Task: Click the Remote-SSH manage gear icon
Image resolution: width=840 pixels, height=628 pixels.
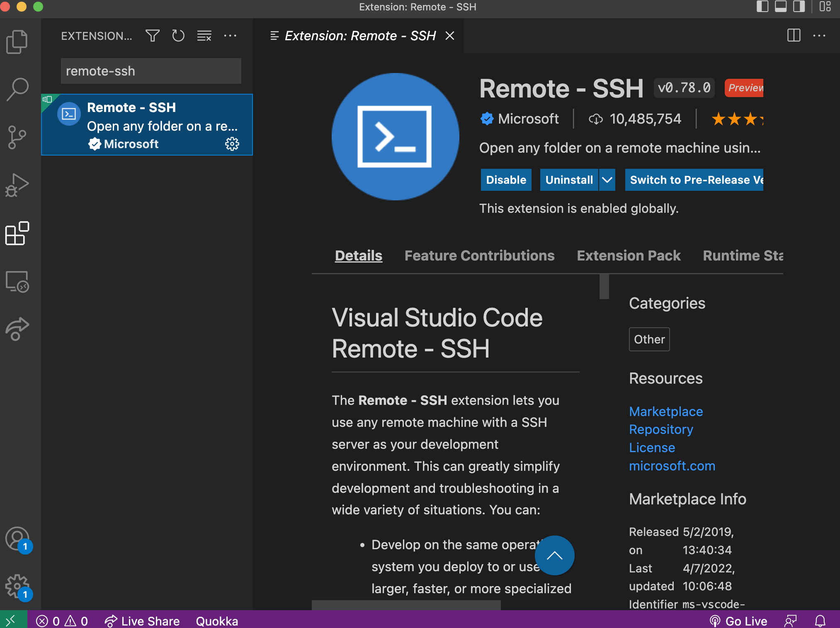Action: coord(232,144)
